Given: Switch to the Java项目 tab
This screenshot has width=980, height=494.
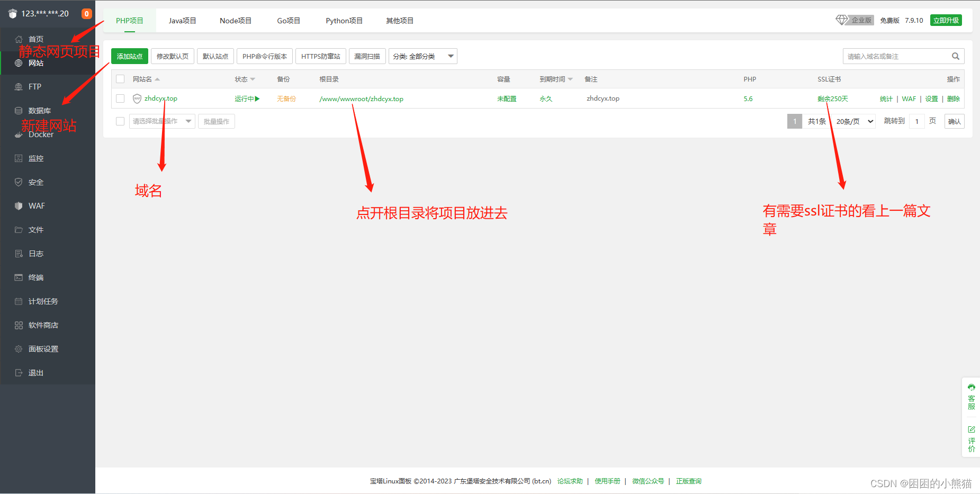Looking at the screenshot, I should click(x=183, y=21).
